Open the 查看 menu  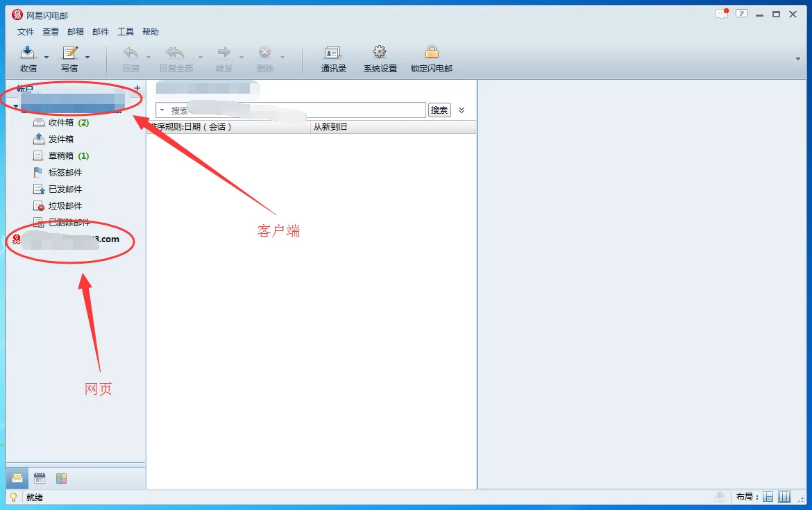point(50,32)
